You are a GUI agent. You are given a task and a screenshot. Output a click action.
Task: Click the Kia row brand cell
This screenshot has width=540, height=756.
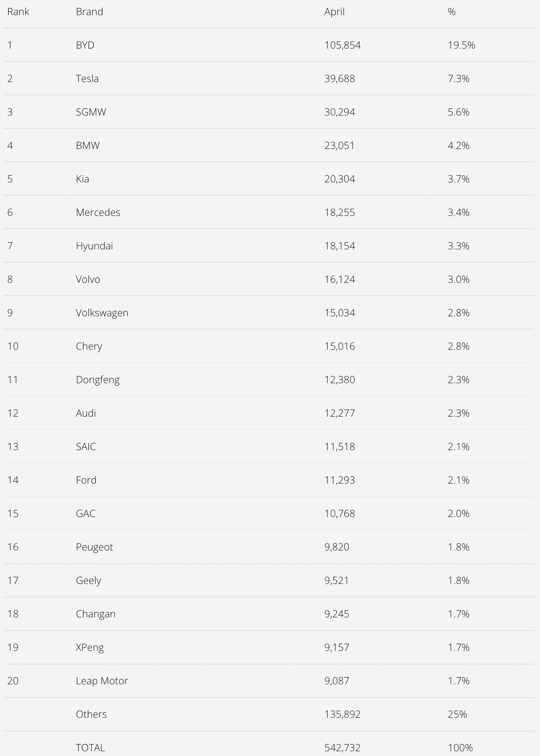(82, 179)
